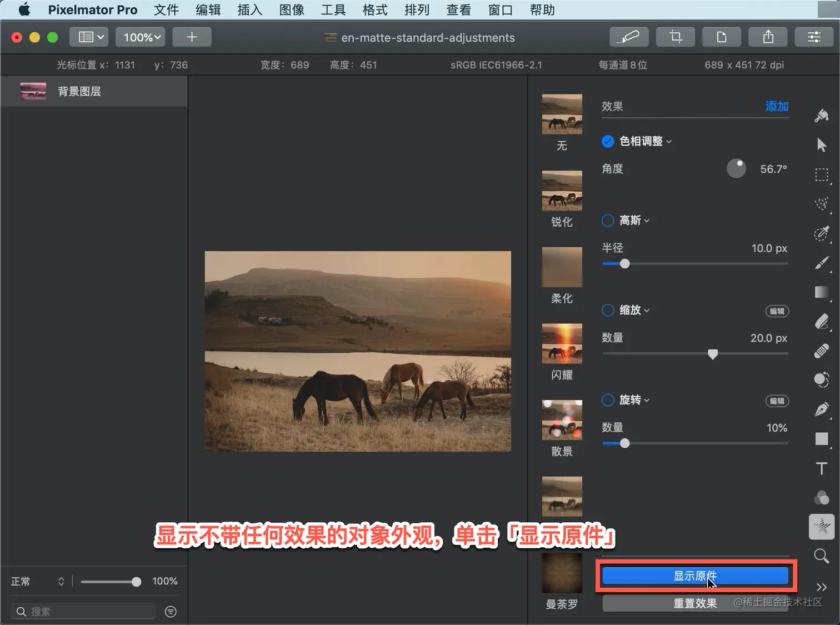Open the 色相调整 effect type dropdown
840x625 pixels.
646,141
